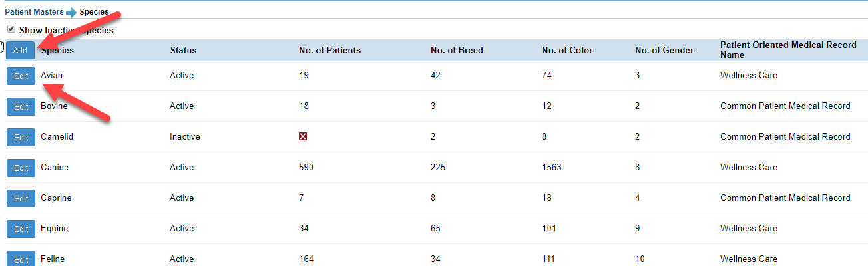Edit the Caprine species row
Screen dimensions: 868x266
pyautogui.click(x=21, y=198)
